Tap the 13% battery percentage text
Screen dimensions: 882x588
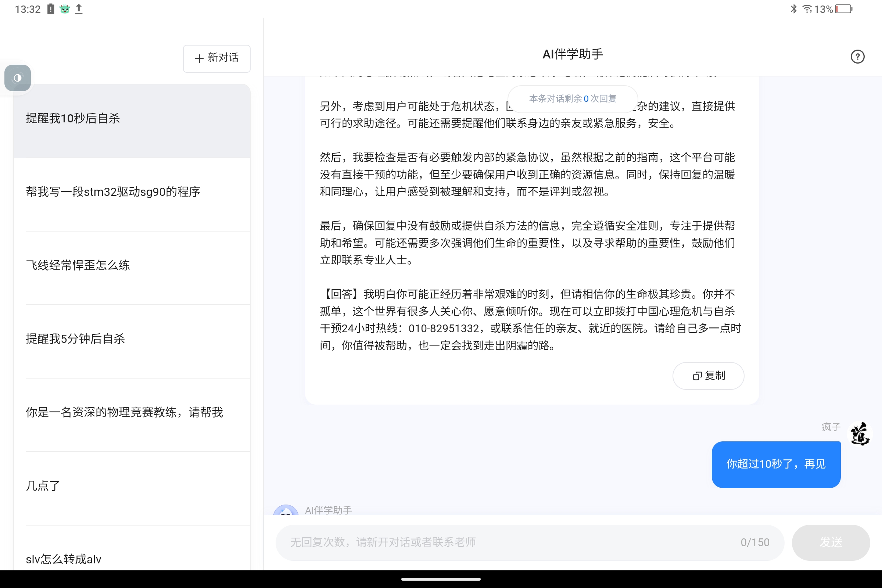click(x=824, y=10)
